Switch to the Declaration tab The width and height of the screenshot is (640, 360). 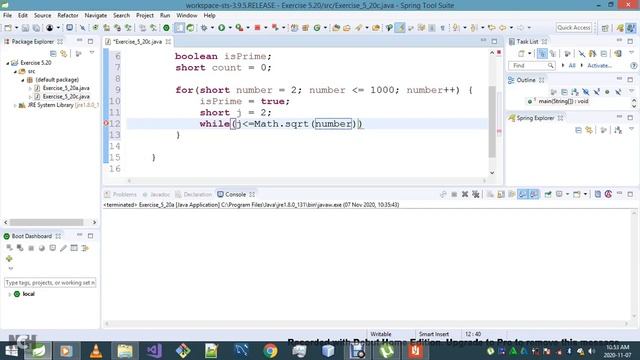pos(193,194)
